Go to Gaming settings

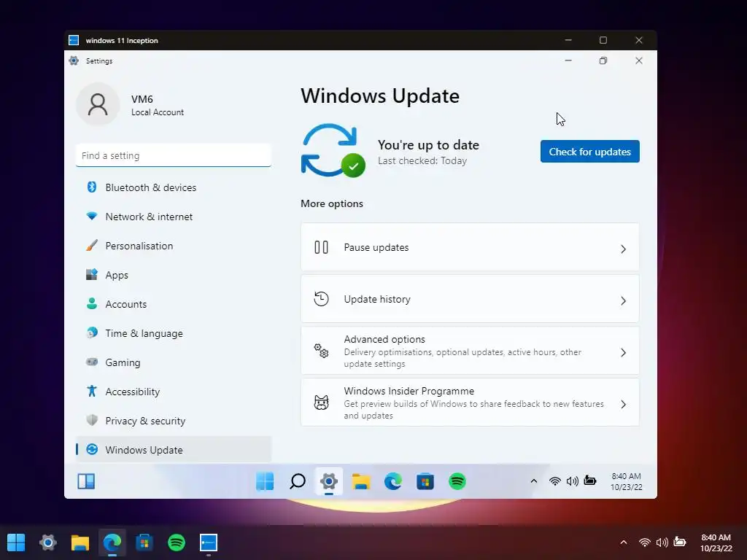pyautogui.click(x=174, y=362)
